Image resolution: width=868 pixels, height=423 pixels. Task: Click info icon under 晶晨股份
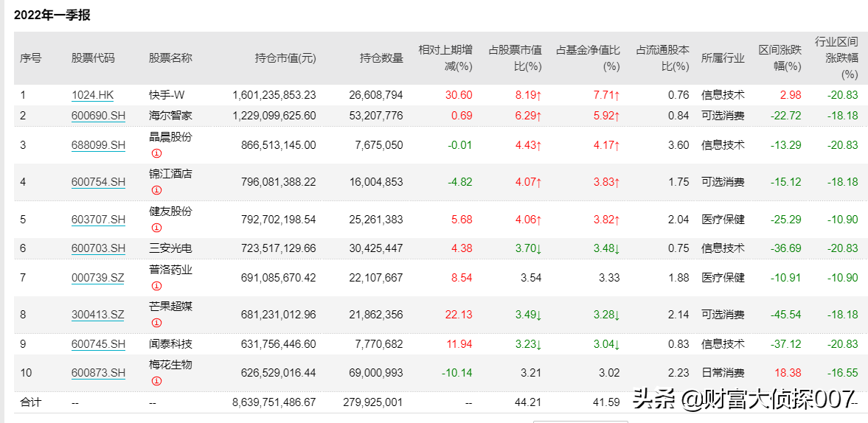(156, 153)
